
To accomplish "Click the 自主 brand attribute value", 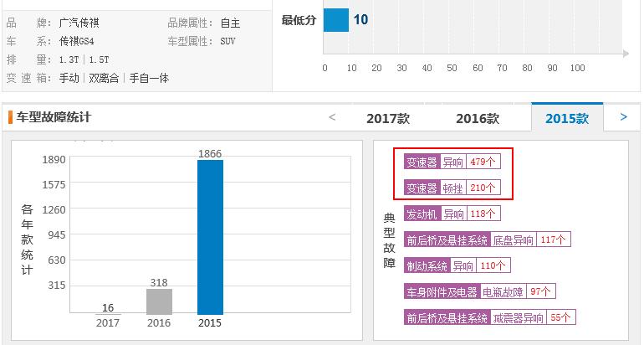I will pyautogui.click(x=230, y=23).
